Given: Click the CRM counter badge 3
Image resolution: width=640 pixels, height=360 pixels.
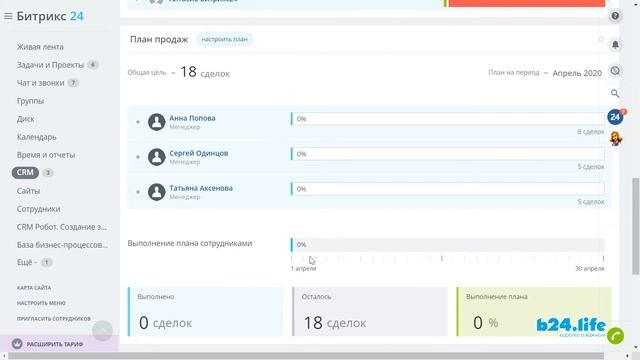Looking at the screenshot, I should pyautogui.click(x=48, y=172).
